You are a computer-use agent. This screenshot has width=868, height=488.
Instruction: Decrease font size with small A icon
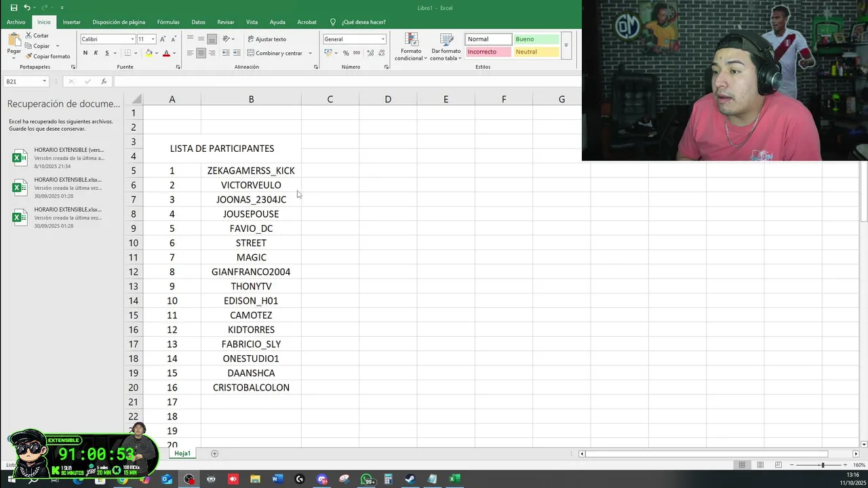(174, 39)
